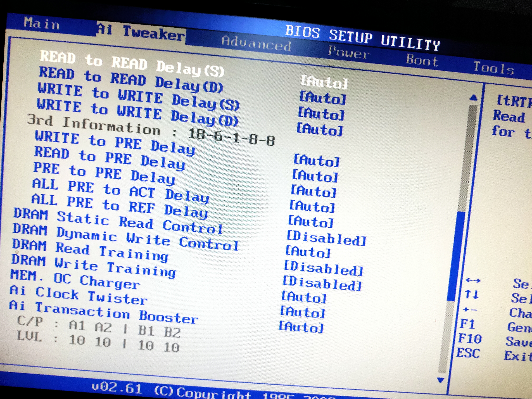532x399 pixels.
Task: Select READ to READ Delay(D) setting
Action: tap(131, 80)
